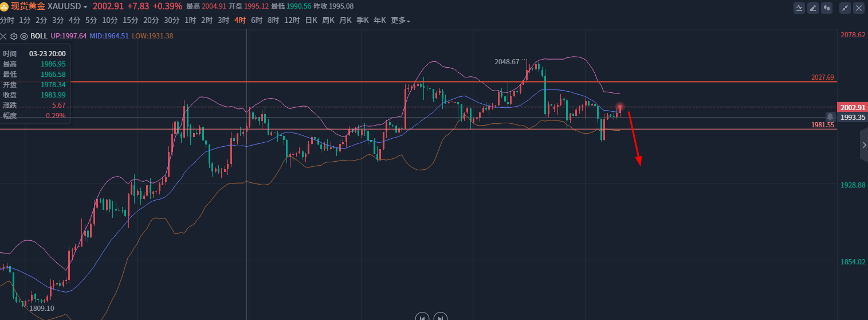Switch to 20分 timeframe
The height and width of the screenshot is (320, 868).
(151, 21)
